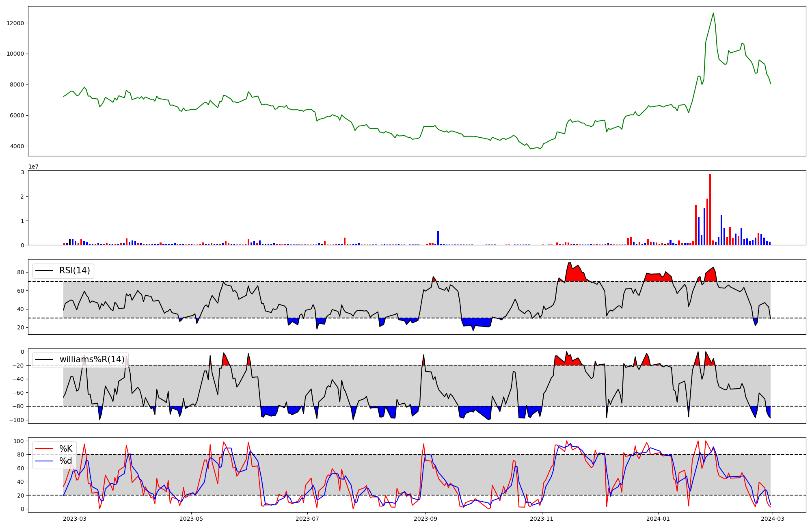Select the 2023-07 date axis label
The width and height of the screenshot is (812, 528).
pyautogui.click(x=307, y=519)
